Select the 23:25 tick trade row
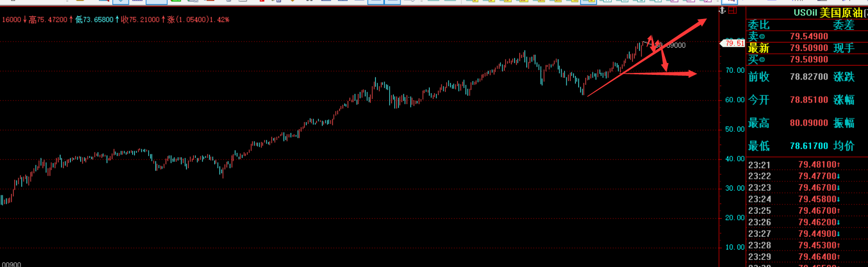Viewport: 868px width, 267px height. (794, 211)
